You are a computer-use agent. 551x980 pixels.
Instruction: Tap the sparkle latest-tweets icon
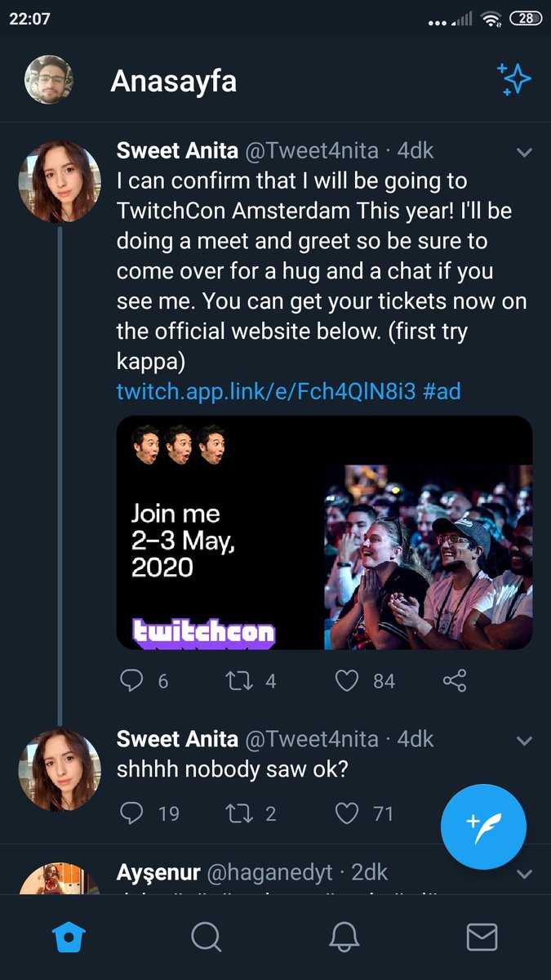pyautogui.click(x=514, y=80)
